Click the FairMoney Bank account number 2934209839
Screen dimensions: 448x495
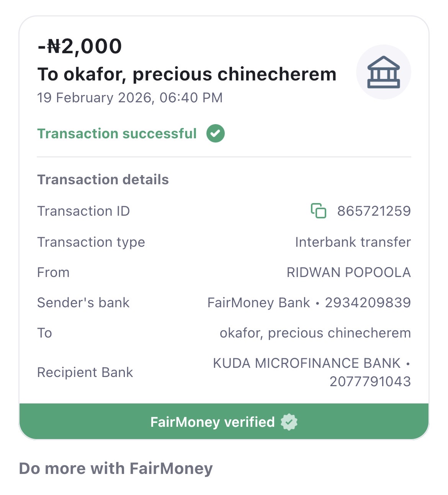(x=368, y=303)
